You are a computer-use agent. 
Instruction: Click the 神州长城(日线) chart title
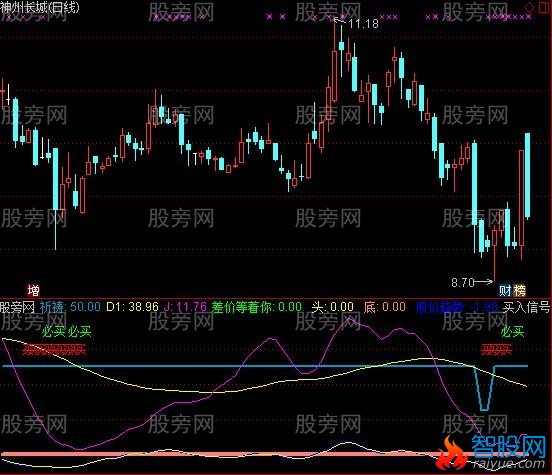(40, 7)
